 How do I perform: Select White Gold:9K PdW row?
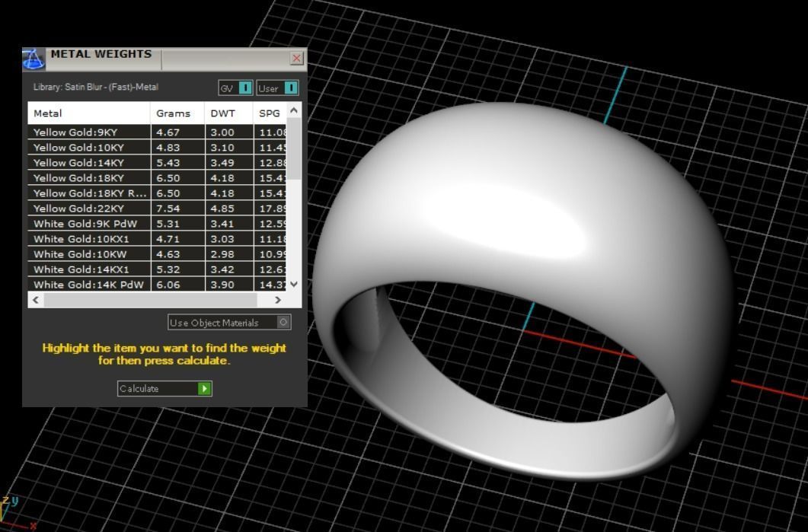click(157, 224)
